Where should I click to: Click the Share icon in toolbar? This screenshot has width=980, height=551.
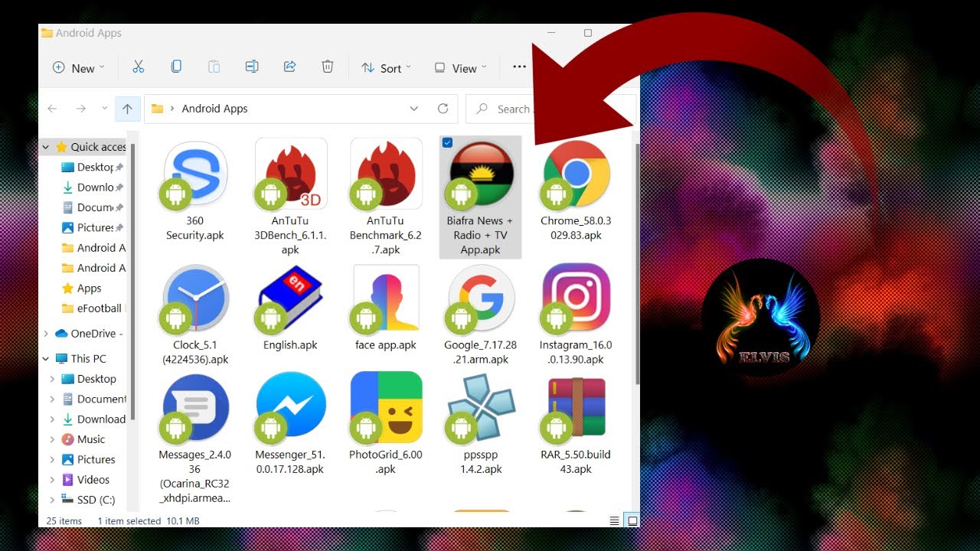coord(289,67)
